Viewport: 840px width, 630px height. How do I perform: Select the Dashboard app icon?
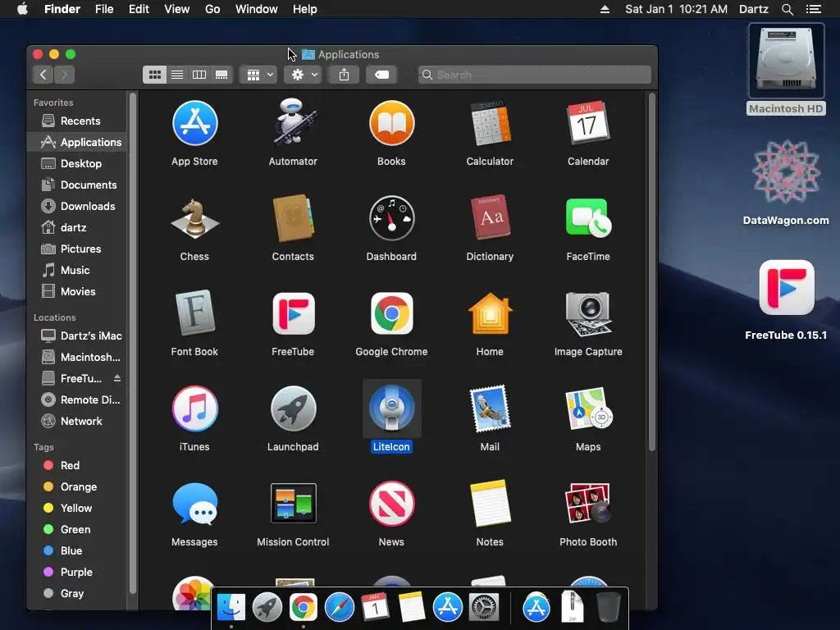391,218
